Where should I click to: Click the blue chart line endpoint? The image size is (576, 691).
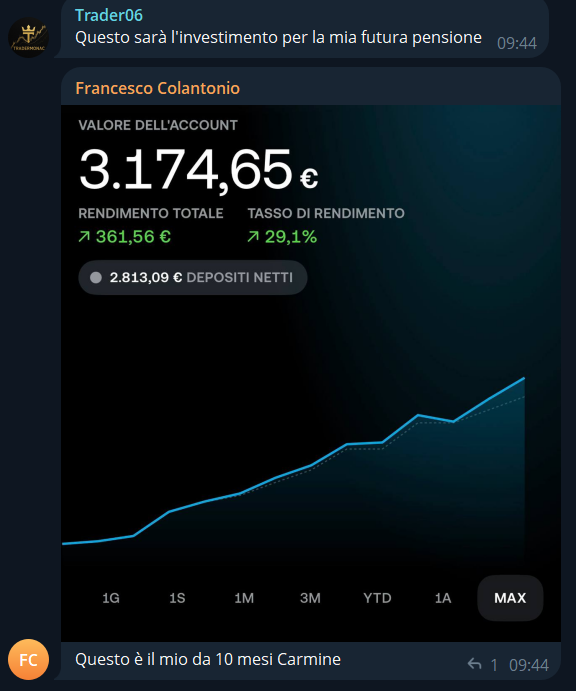click(x=524, y=378)
